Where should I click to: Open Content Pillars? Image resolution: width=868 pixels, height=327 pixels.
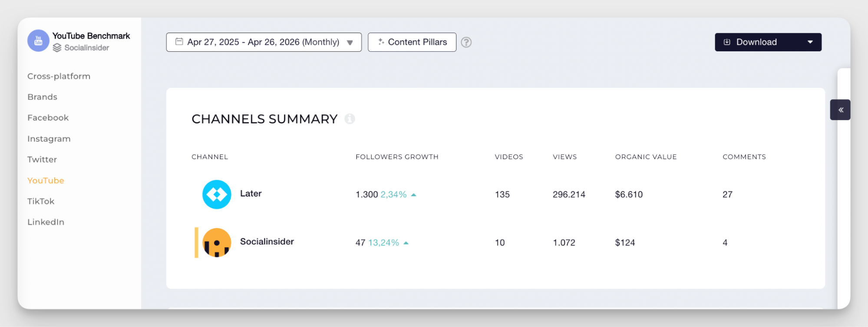pyautogui.click(x=412, y=42)
